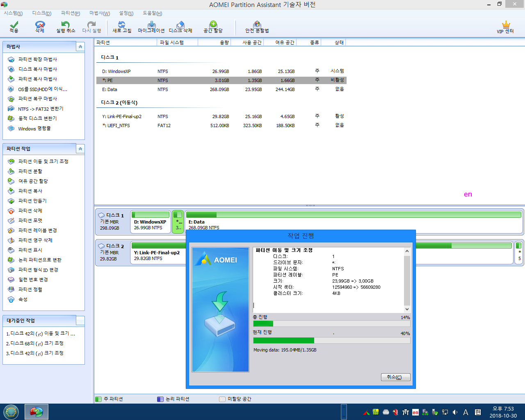Click the 파일 시스템 column header
This screenshot has height=420, width=525.
point(178,43)
